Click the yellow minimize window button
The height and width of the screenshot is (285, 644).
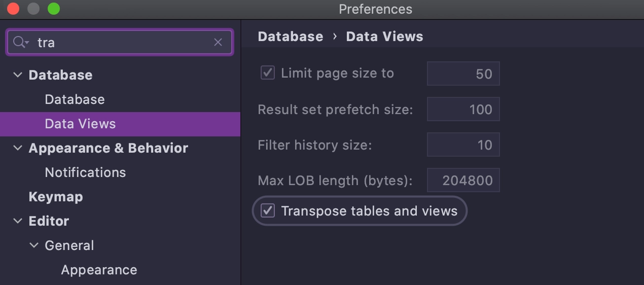pyautogui.click(x=33, y=9)
